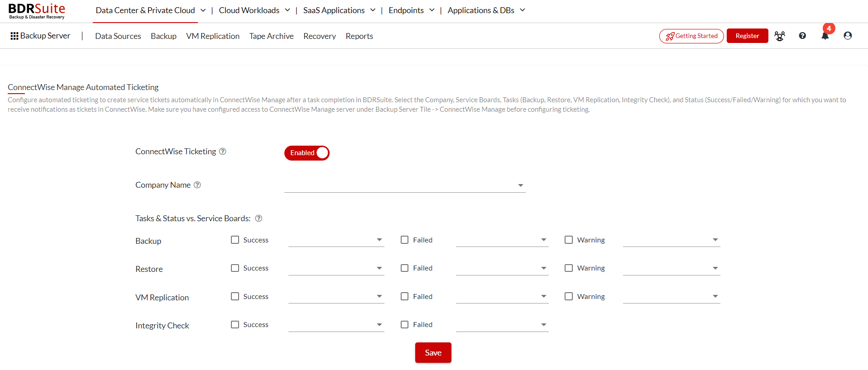Open the user account profile icon
868x370 pixels.
pyautogui.click(x=848, y=36)
